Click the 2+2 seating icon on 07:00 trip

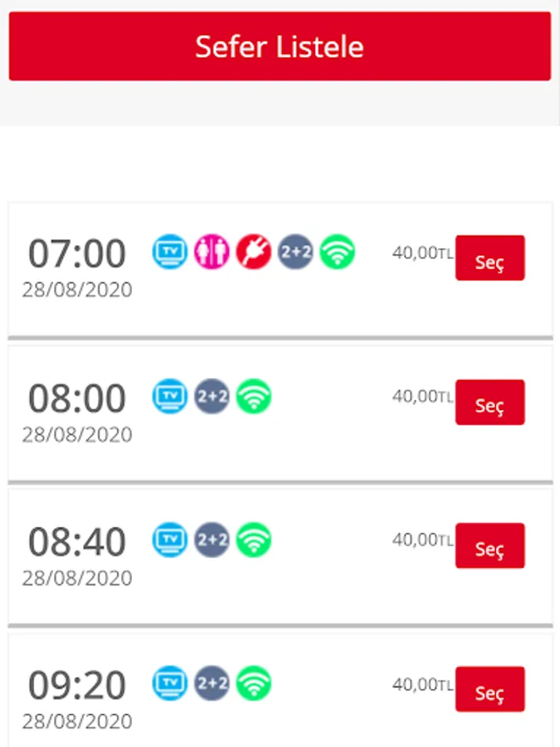pyautogui.click(x=295, y=251)
